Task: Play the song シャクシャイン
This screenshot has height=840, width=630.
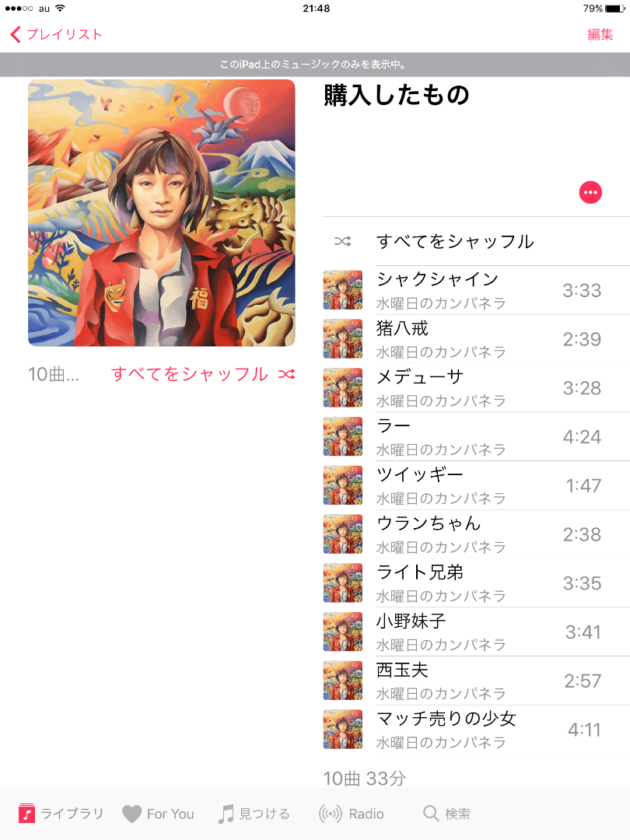Action: (476, 290)
